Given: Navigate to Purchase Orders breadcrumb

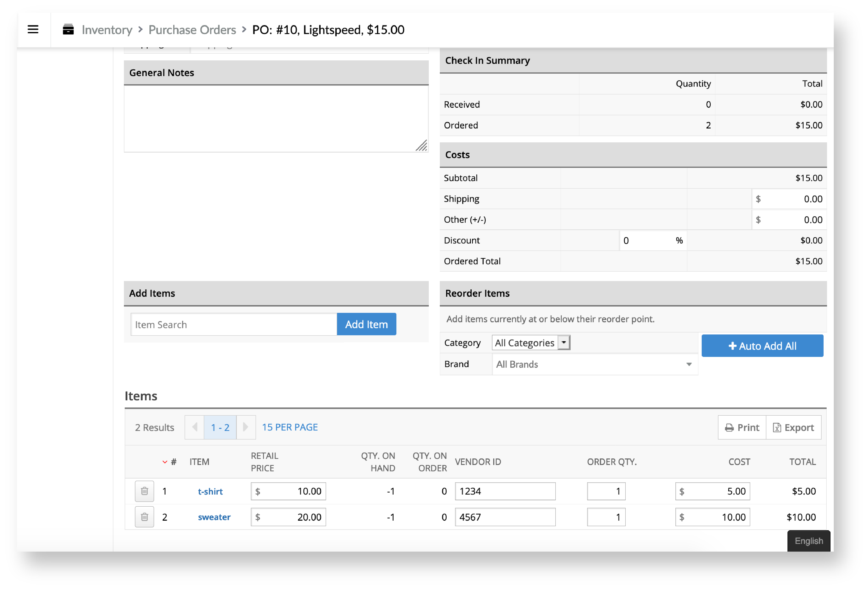Looking at the screenshot, I should pyautogui.click(x=192, y=30).
